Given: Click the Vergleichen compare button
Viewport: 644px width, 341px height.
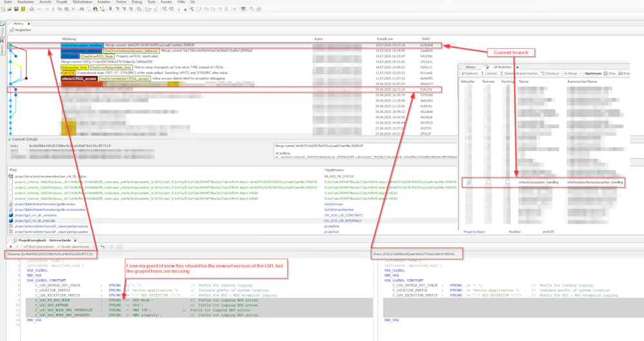Looking at the screenshot, I should (x=21, y=30).
